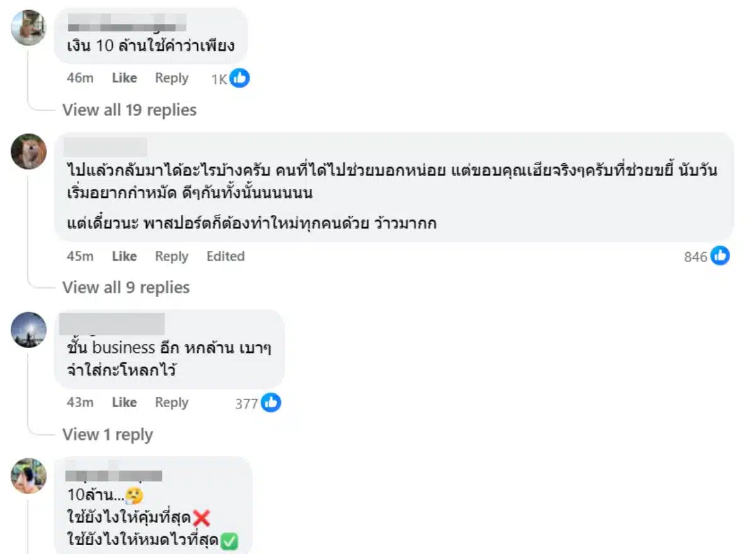Open the cat avatar of first commenter
The width and height of the screenshot is (756, 554).
[28, 28]
